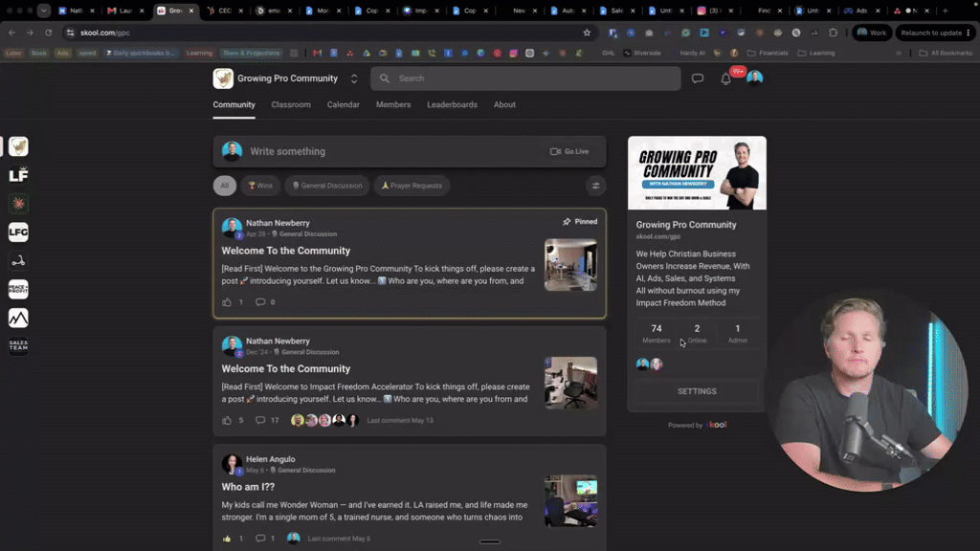Switch to the About tab
This screenshot has width=980, height=551.
coord(504,104)
